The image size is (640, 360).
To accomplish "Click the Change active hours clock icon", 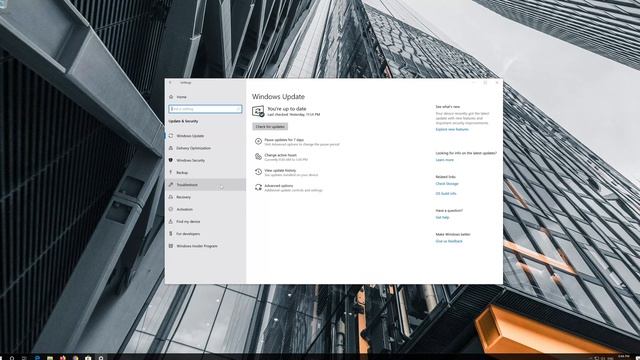I will point(258,157).
